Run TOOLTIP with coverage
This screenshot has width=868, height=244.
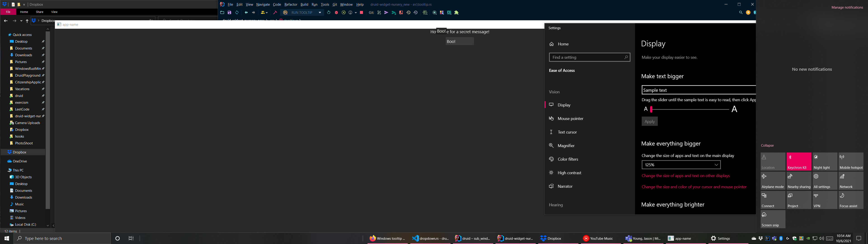(x=343, y=12)
